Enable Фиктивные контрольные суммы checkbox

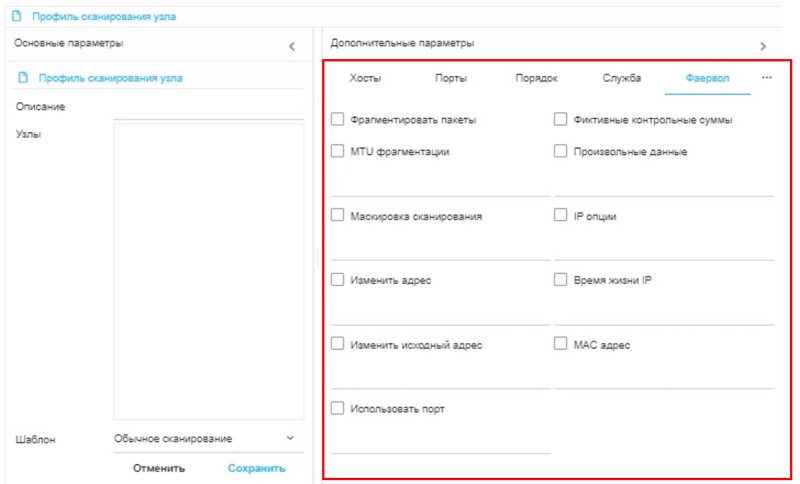(x=561, y=120)
